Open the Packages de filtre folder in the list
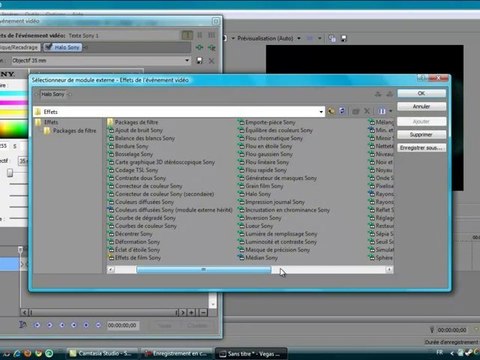This screenshot has width=480, height=360. [x=136, y=122]
